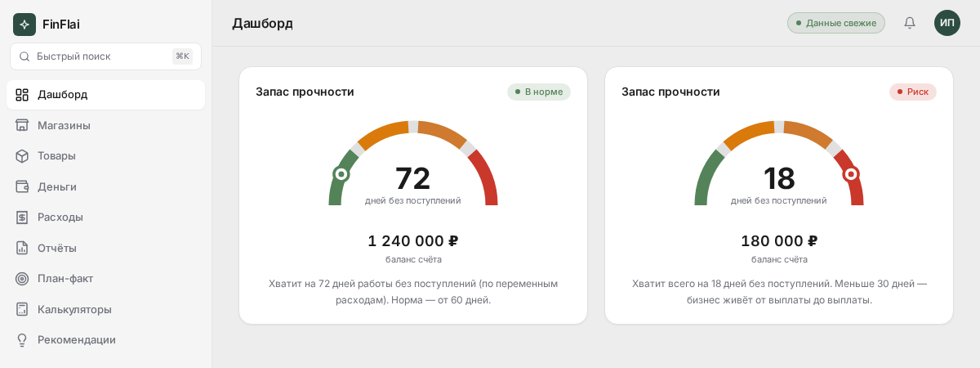
Task: Click the gauge marker on the 18-day card
Action: [x=851, y=174]
